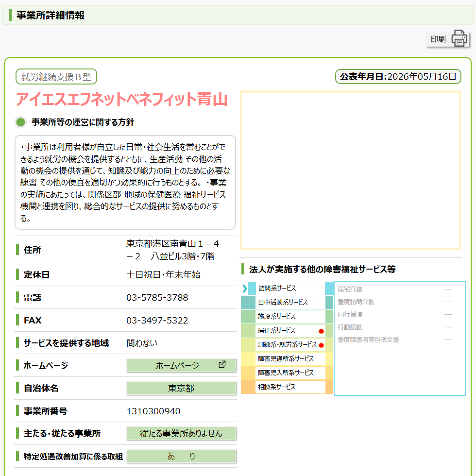The height and width of the screenshot is (476, 476).
Task: Click the 就労継続支援B型 service type badge
Action: tap(56, 77)
